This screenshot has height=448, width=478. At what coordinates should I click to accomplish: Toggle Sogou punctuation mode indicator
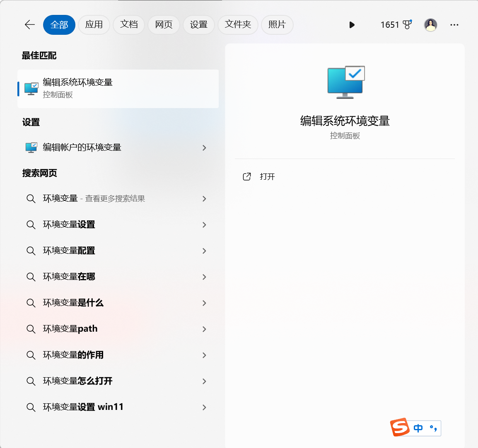coord(433,428)
